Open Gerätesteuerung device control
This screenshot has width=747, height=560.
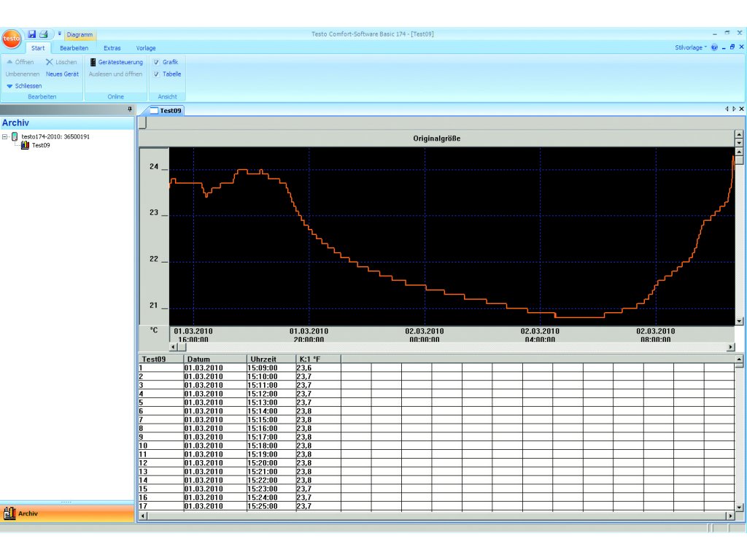click(117, 62)
